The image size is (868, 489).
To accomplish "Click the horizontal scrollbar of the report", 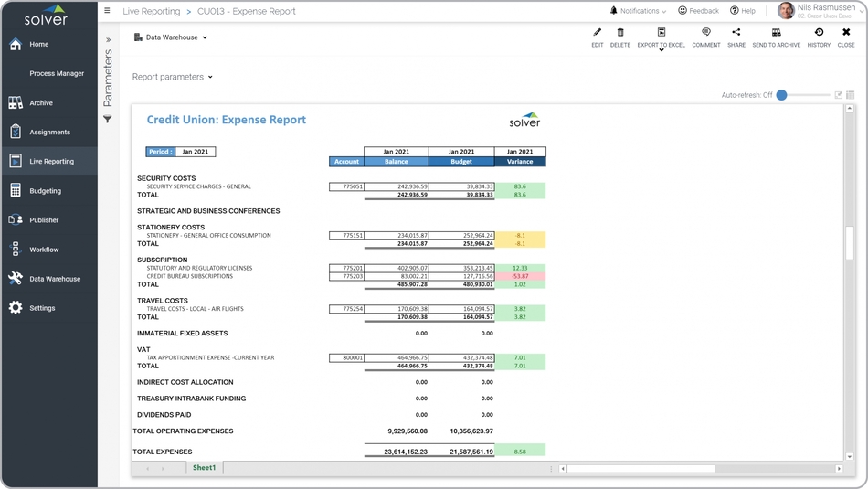I will click(640, 469).
